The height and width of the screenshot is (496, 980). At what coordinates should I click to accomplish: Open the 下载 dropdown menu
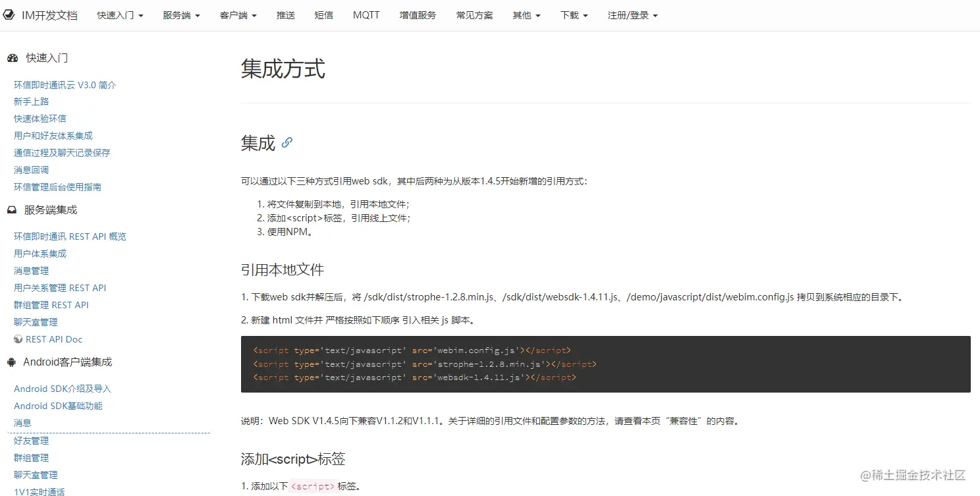tap(574, 15)
